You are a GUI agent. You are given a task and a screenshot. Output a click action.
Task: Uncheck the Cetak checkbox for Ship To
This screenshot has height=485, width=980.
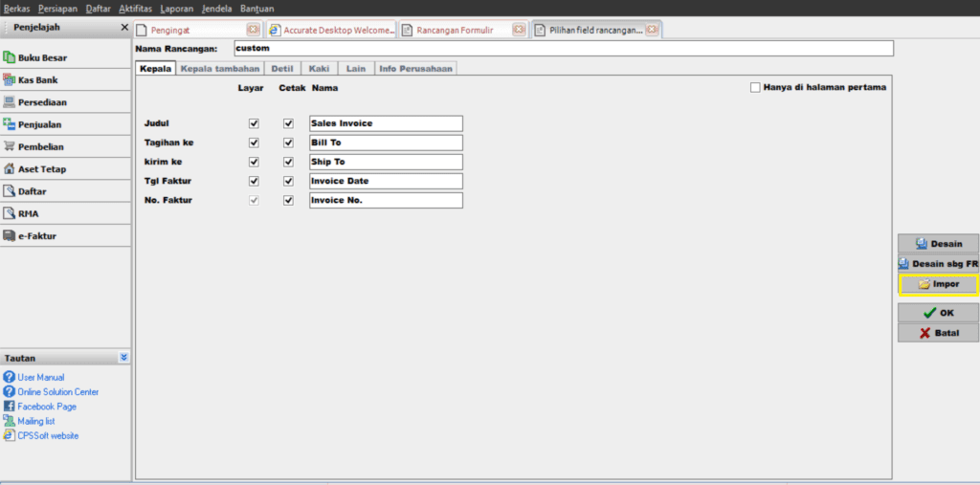[x=288, y=162]
